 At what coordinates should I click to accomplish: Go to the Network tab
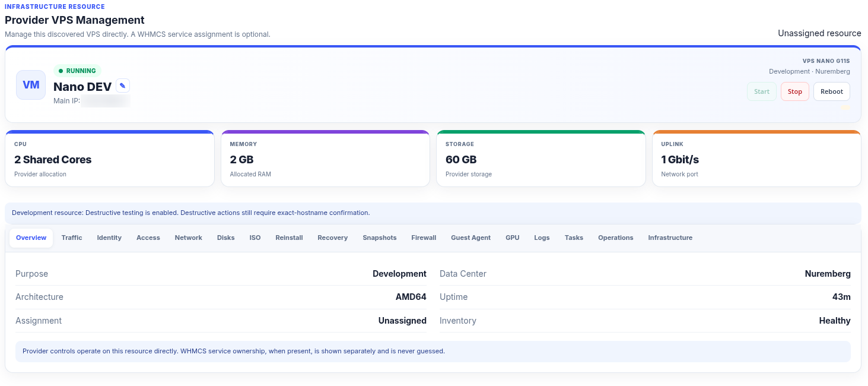(x=189, y=238)
